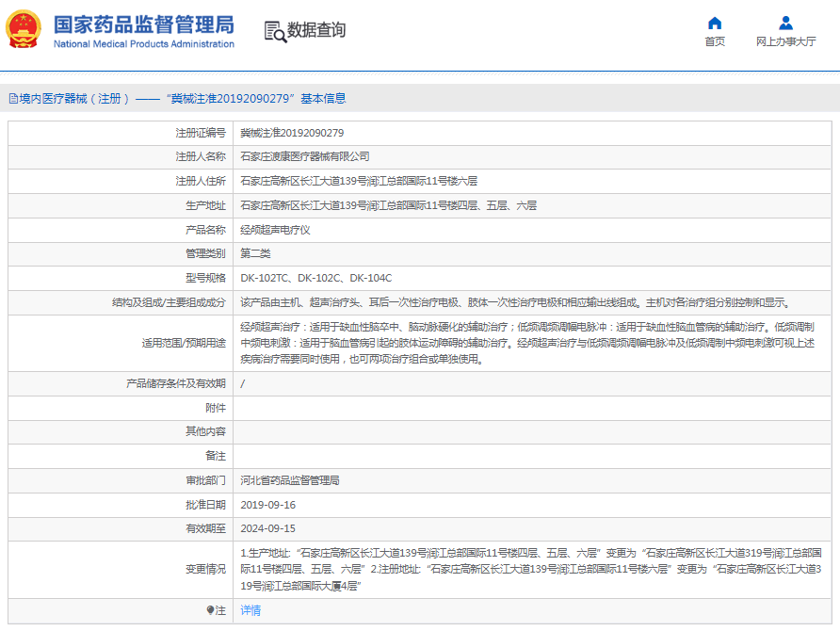The width and height of the screenshot is (840, 631).
Task: Click the 结构及组成/主要组成成分 row label
Action: 169,302
